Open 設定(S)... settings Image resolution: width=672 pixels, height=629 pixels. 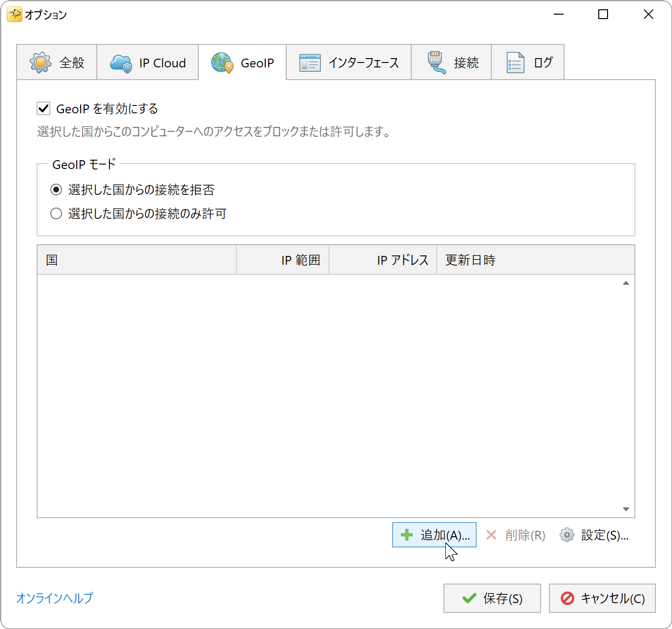(594, 535)
